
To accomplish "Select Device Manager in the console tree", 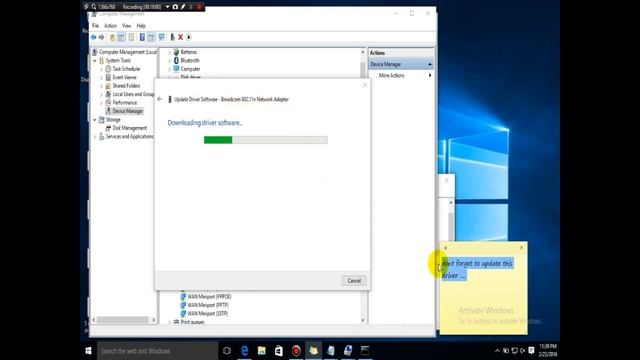I will (x=128, y=111).
